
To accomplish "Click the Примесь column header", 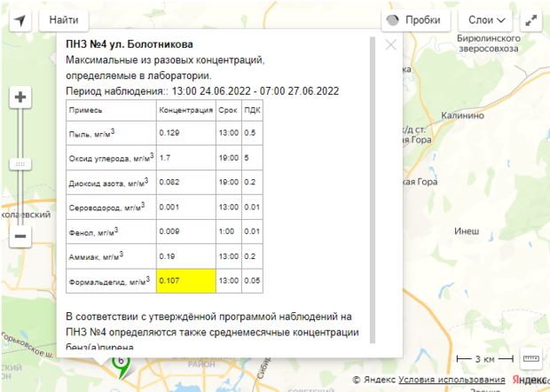I will pyautogui.click(x=86, y=110).
